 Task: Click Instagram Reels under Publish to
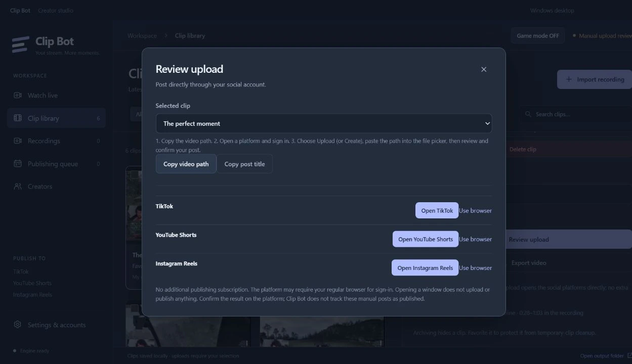pos(32,295)
